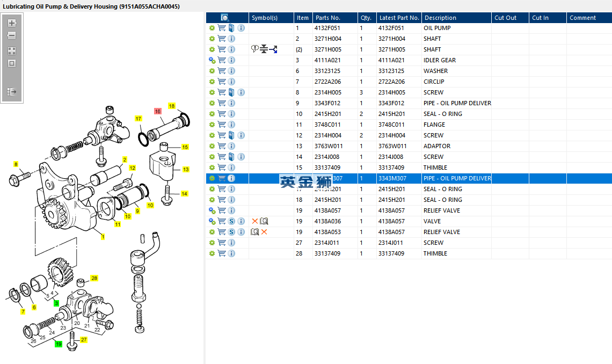Select highlighted callout 16 in diagram
This screenshot has width=612, height=364.
coord(158,111)
